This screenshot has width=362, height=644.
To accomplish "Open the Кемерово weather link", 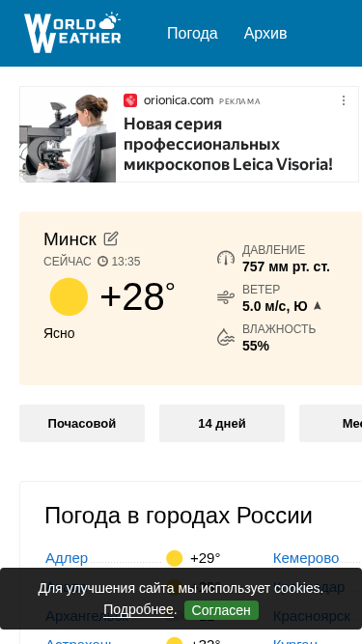I will (x=306, y=558).
